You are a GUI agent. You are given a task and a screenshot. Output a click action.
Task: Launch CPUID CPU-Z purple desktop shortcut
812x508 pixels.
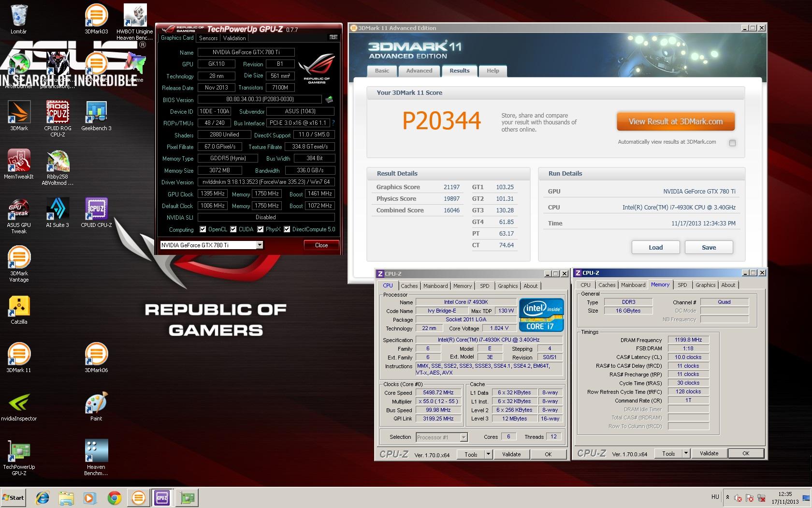96,213
